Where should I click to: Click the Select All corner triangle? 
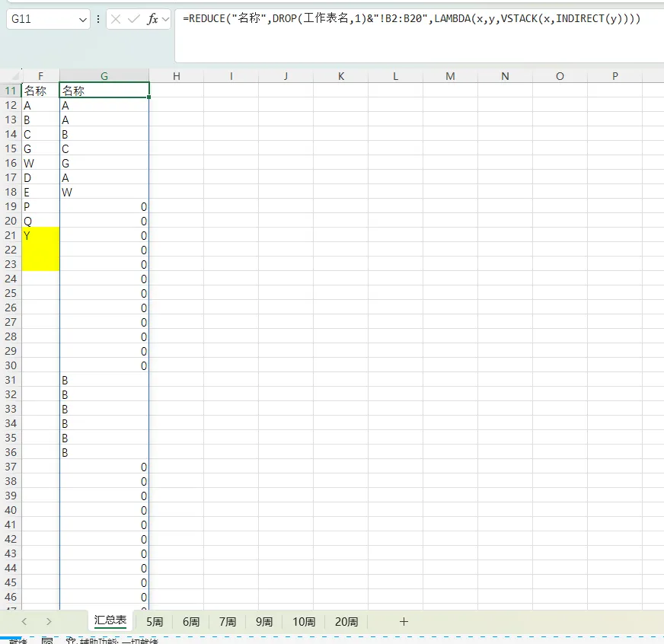click(15, 76)
